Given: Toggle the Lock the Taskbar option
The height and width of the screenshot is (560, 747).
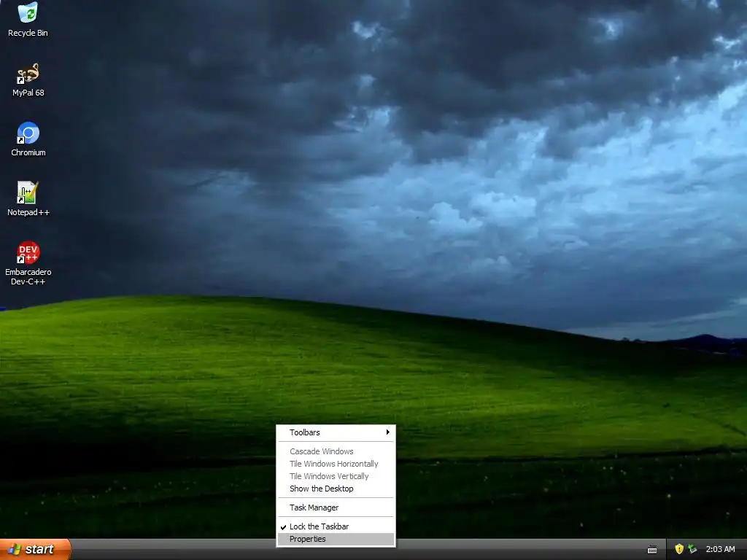Looking at the screenshot, I should (336, 526).
